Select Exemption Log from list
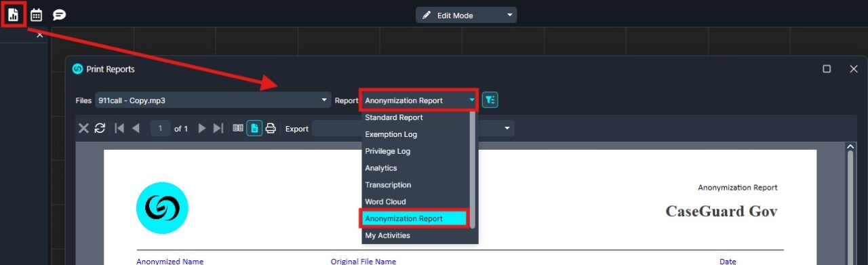Image resolution: width=868 pixels, height=265 pixels. tap(416, 134)
